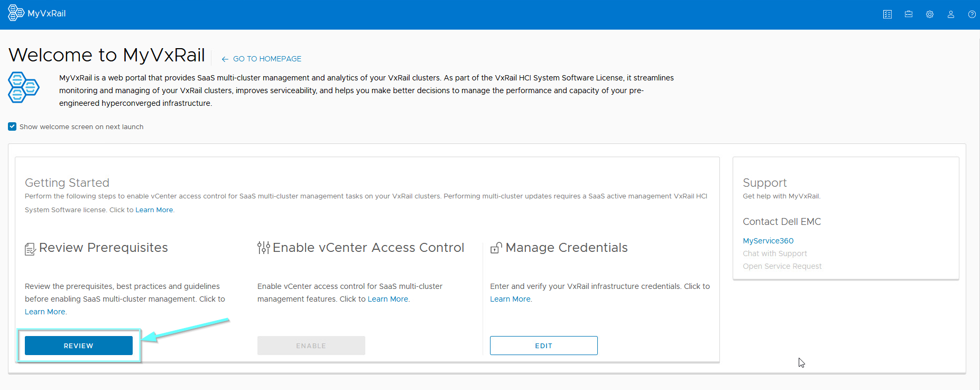Click the REVIEW button

click(79, 346)
